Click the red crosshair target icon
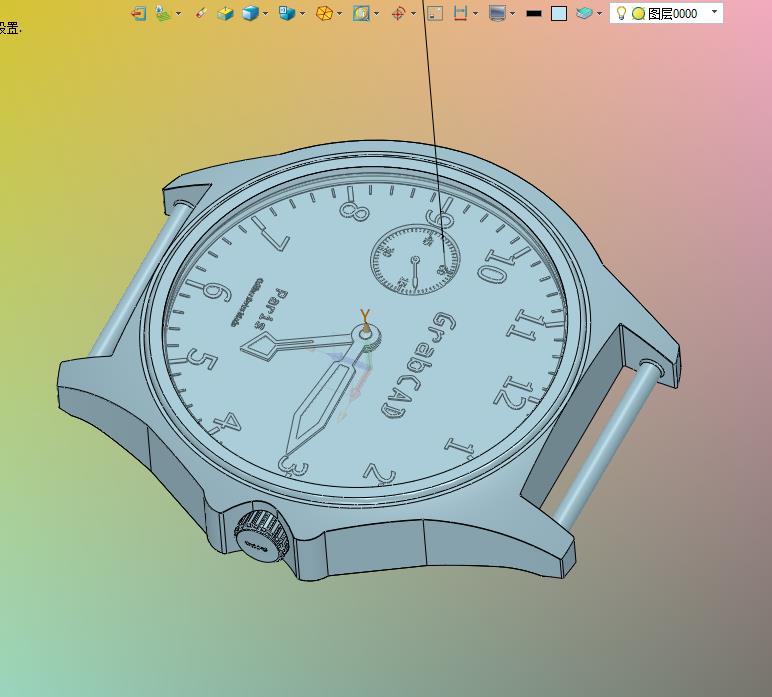The width and height of the screenshot is (772, 697). coord(398,13)
